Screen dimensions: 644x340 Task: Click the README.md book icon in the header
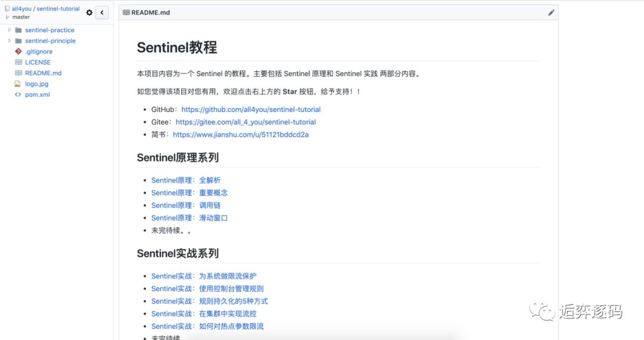click(x=126, y=13)
